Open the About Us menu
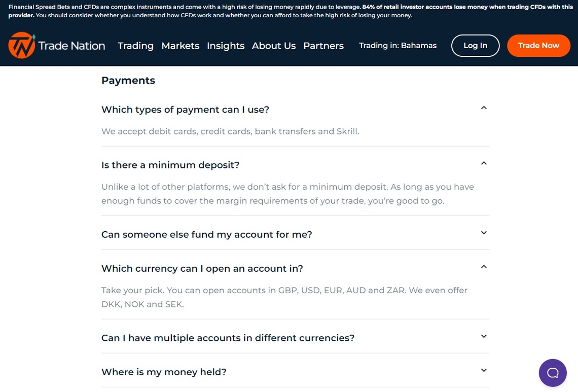The image size is (578, 392). (274, 46)
